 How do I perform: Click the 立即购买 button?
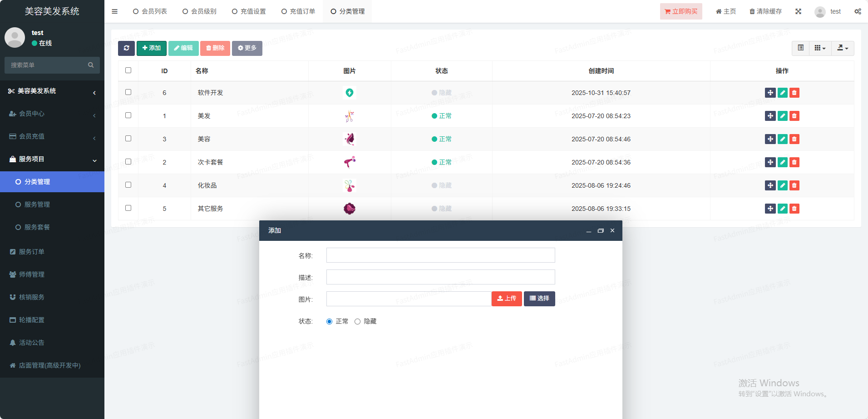pos(681,11)
